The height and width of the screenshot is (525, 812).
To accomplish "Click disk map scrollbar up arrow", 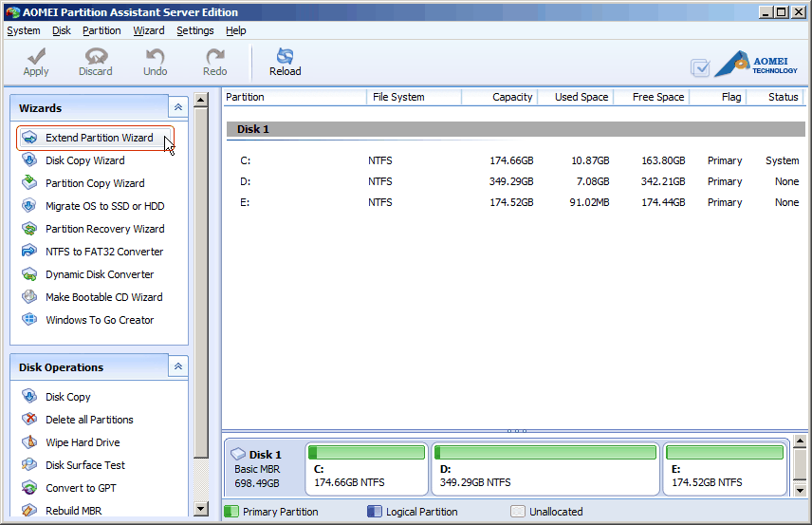I will pos(800,441).
